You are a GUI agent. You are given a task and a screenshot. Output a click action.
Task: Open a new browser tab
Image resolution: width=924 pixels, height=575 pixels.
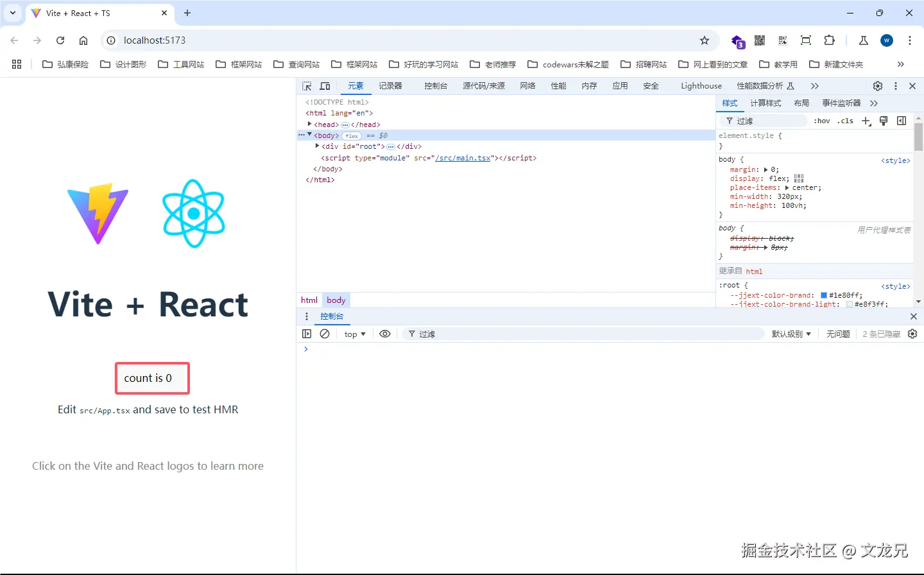pyautogui.click(x=187, y=13)
